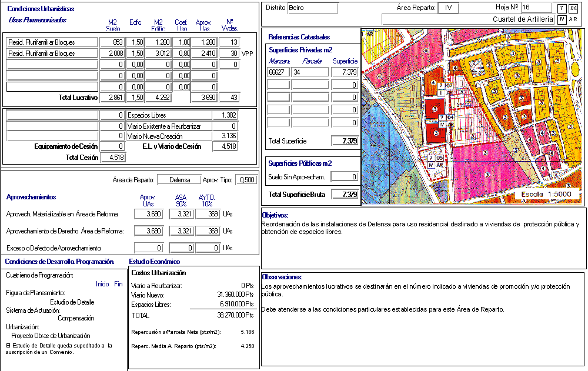
Task: Focus the Hoja Nº field with 16
Action: 535,8
